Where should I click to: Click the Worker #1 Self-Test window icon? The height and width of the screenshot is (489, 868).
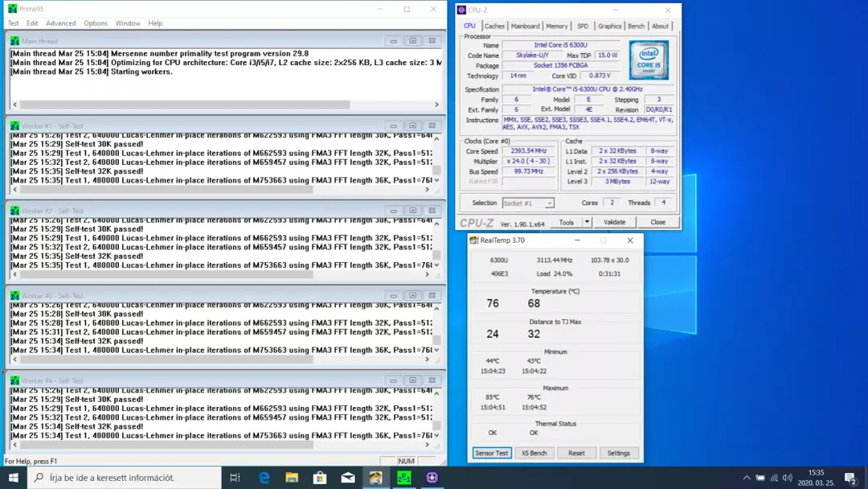click(x=15, y=125)
